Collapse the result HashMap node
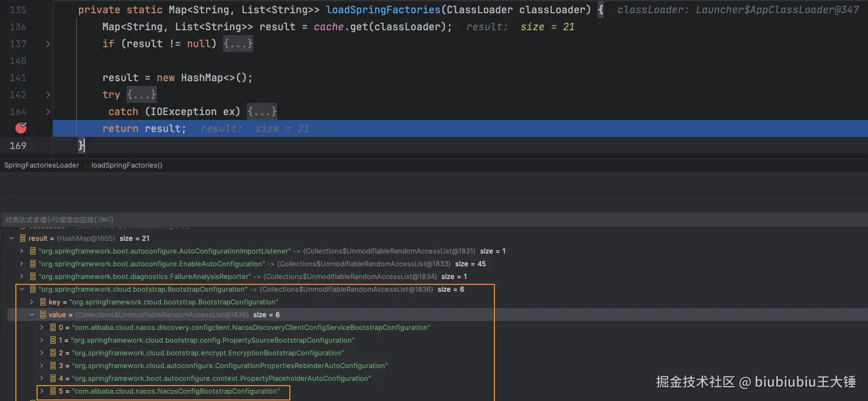Screen dimensions: 868x401 point(12,238)
